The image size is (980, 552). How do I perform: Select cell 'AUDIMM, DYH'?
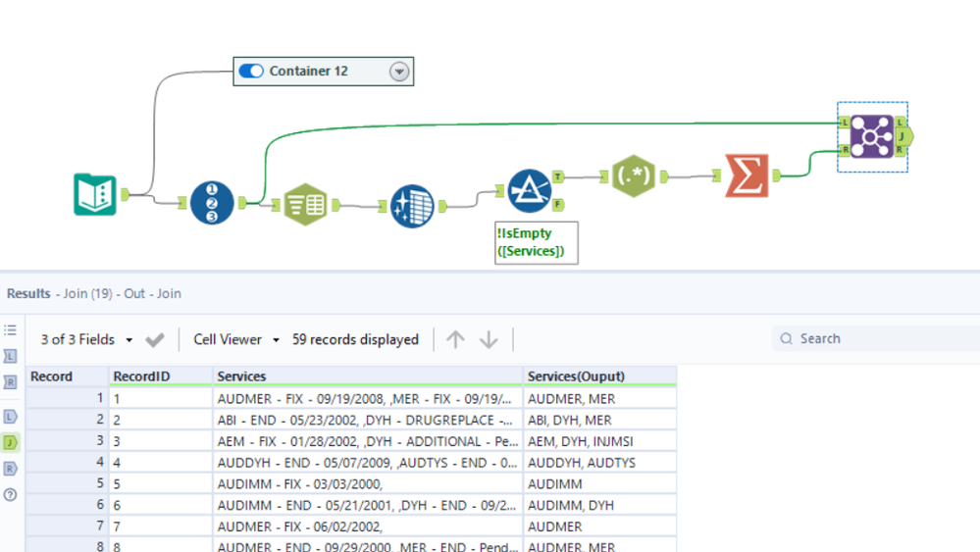click(600, 505)
